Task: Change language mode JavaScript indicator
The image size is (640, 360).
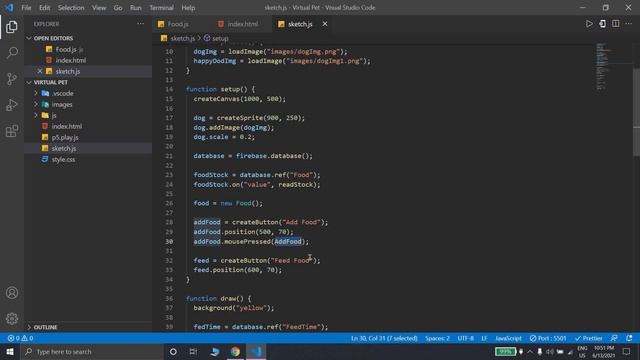Action: coord(508,338)
